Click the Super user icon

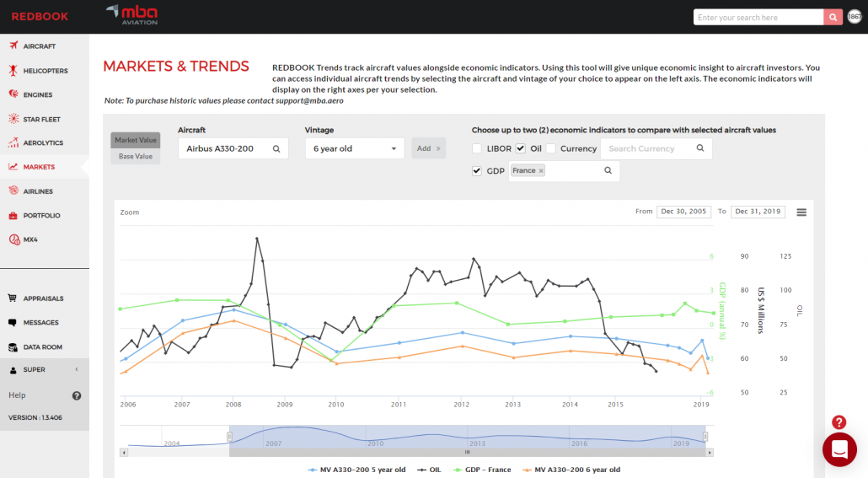(13, 370)
